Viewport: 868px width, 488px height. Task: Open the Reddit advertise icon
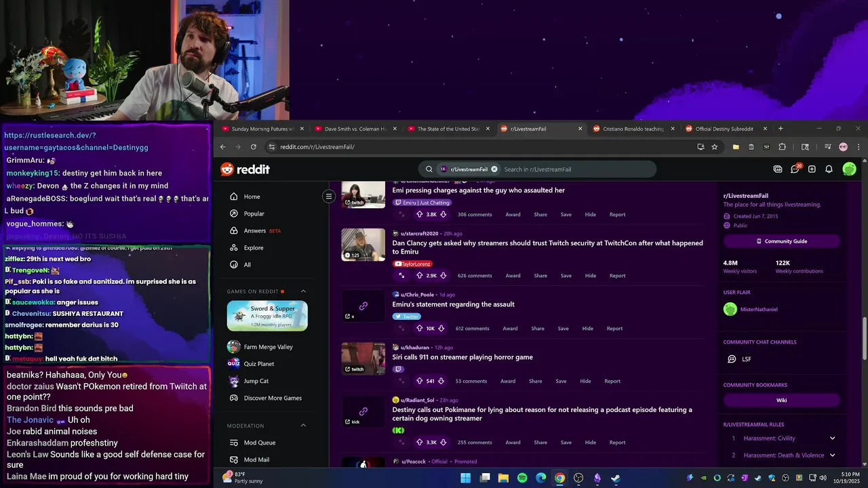click(x=778, y=169)
